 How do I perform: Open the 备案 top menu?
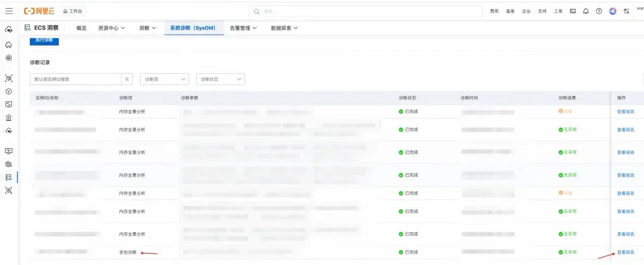click(x=510, y=11)
